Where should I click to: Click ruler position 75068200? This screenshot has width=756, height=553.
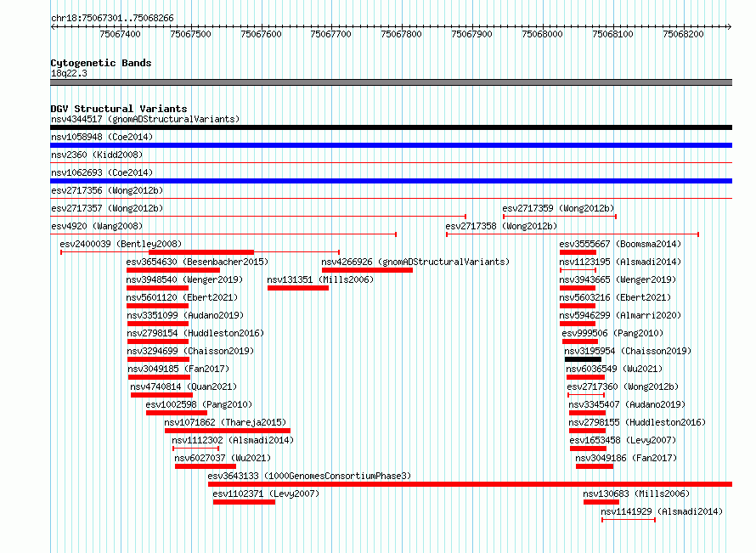683,34
